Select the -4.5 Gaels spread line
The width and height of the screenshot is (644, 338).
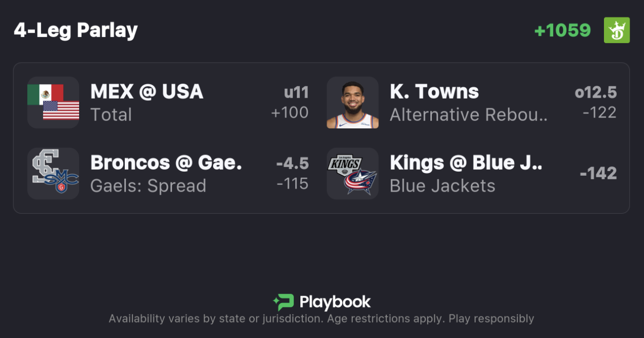[x=292, y=163]
